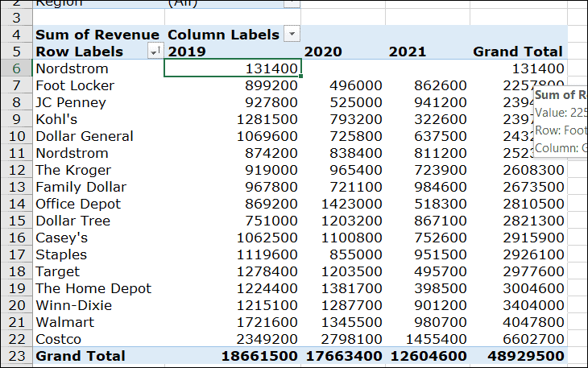Click the Grand Total column header
The image size is (588, 368).
point(517,52)
